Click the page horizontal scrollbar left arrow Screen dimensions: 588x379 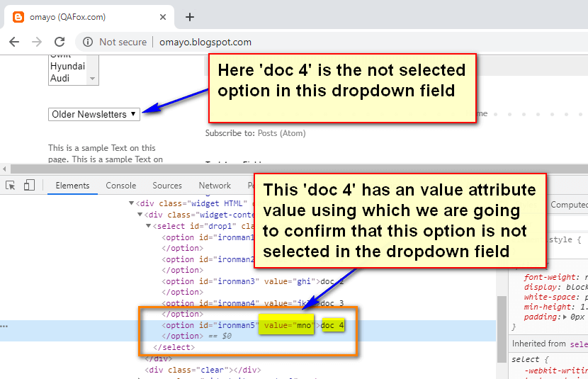[x=4, y=169]
